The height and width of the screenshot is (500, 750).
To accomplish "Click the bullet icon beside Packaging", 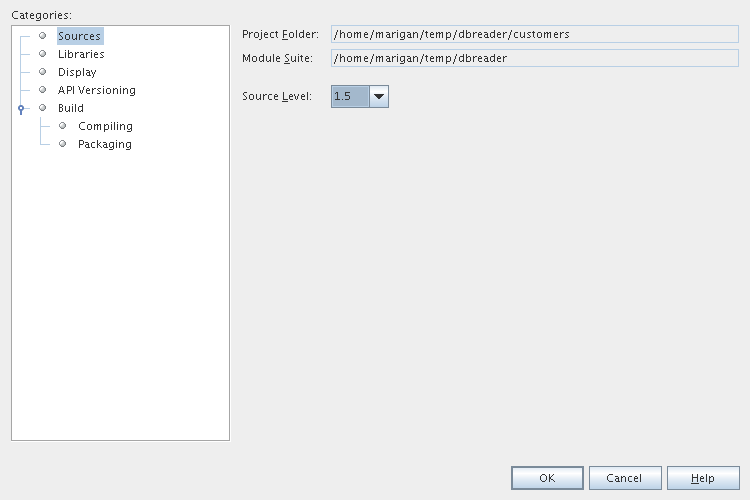I will (x=63, y=144).
